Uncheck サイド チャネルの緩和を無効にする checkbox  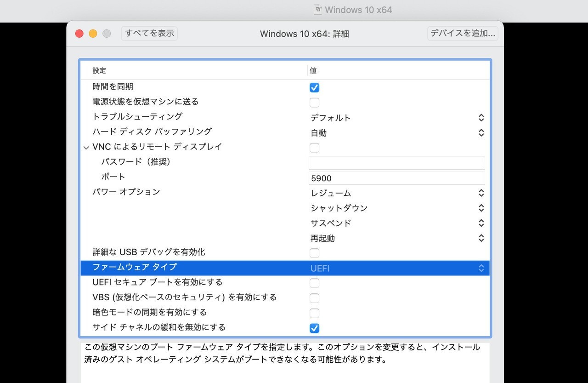(314, 328)
